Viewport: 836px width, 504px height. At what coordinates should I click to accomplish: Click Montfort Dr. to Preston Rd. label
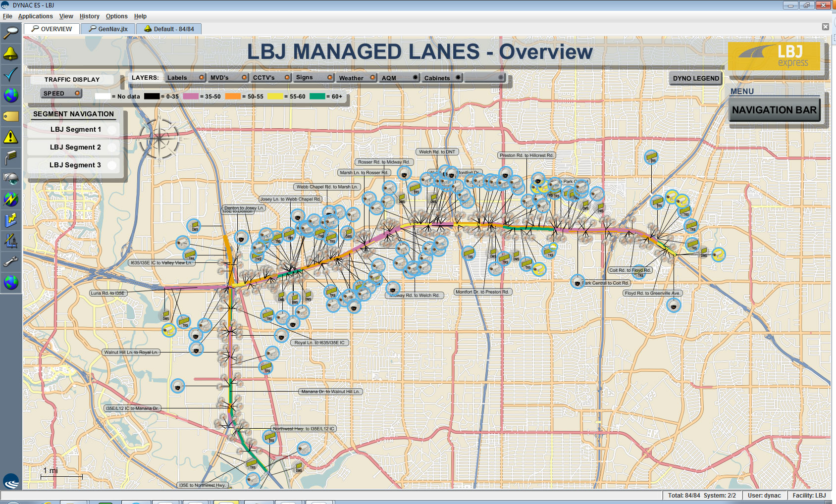pyautogui.click(x=482, y=292)
